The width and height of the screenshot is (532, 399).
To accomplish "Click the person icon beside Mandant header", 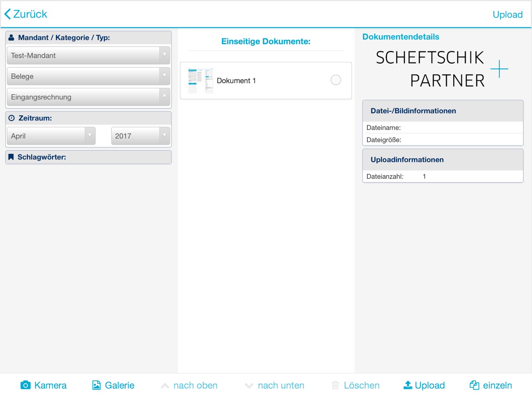I will coord(12,38).
